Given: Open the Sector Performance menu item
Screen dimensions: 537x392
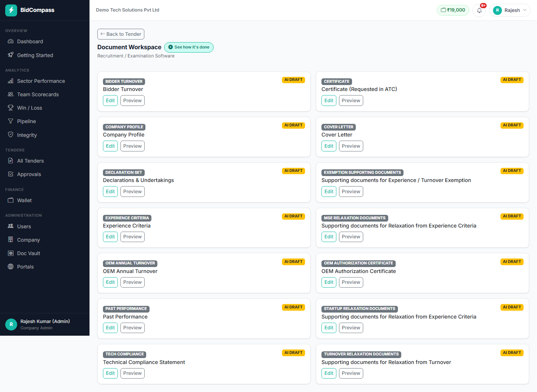Looking at the screenshot, I should [45, 81].
